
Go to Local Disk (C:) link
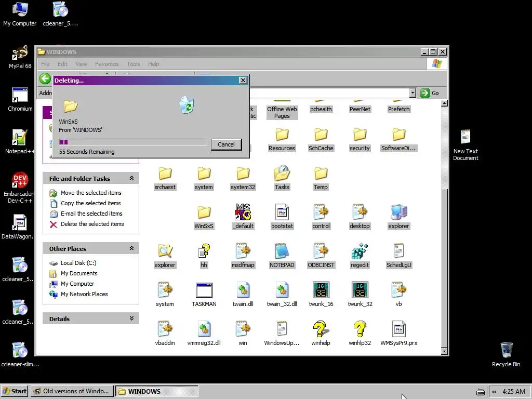click(x=78, y=263)
